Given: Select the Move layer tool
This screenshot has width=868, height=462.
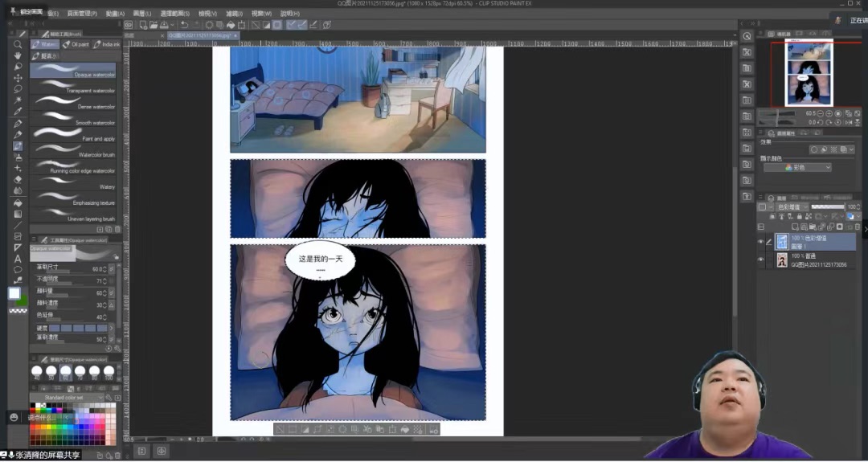Looking at the screenshot, I should click(18, 78).
